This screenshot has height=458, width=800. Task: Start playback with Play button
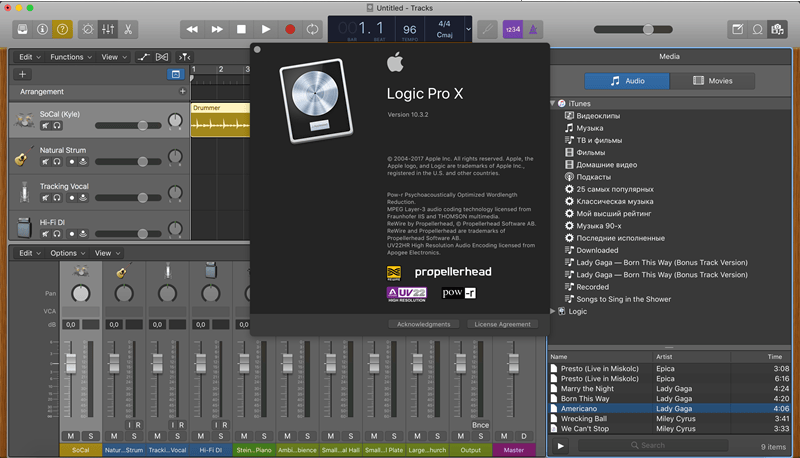(266, 30)
